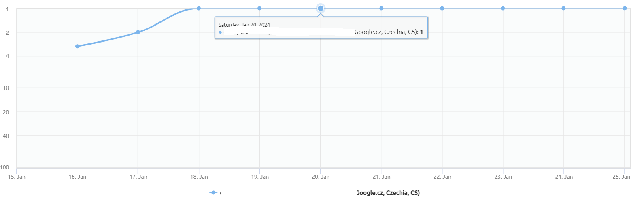The image size is (644, 211).
Task: Select the 24 Jan data point marker
Action: pos(563,9)
